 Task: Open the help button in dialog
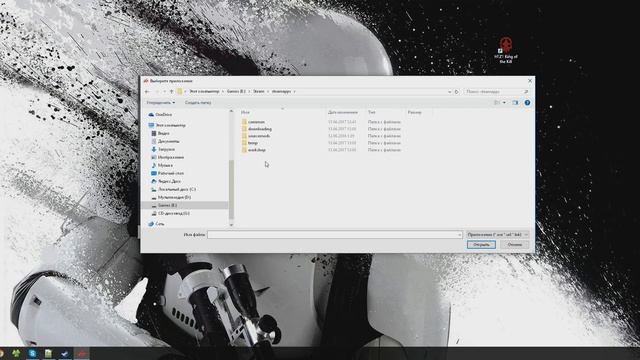[x=527, y=102]
